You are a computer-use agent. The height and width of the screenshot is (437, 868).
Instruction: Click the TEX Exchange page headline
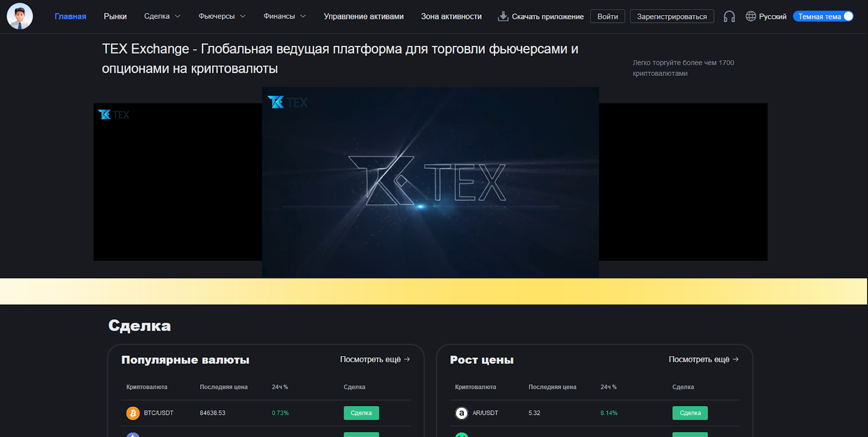[340, 59]
